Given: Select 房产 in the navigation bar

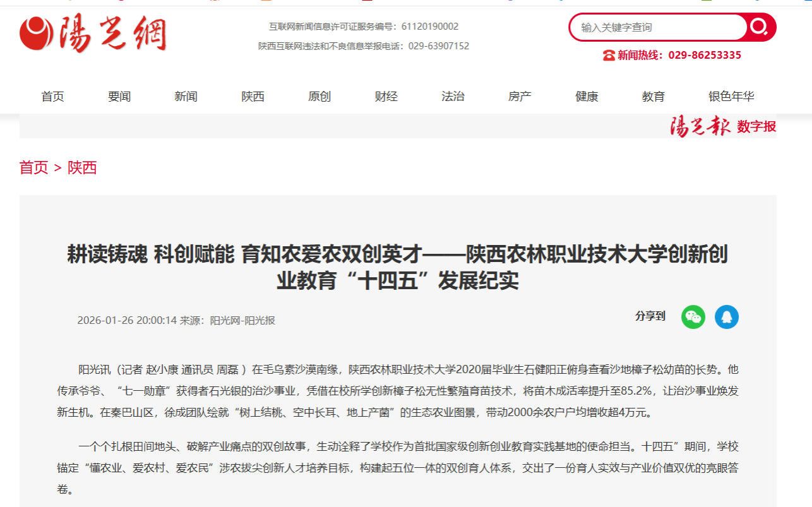Looking at the screenshot, I should (520, 97).
